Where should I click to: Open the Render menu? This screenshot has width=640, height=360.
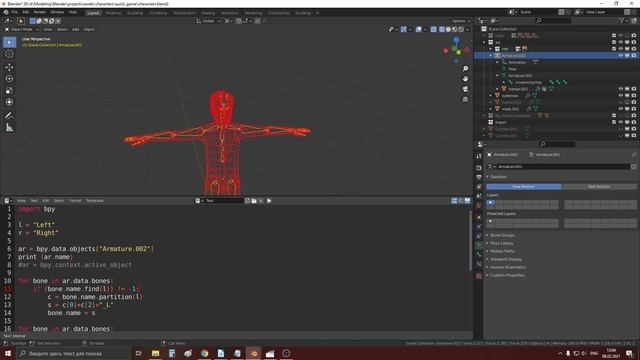click(x=40, y=13)
